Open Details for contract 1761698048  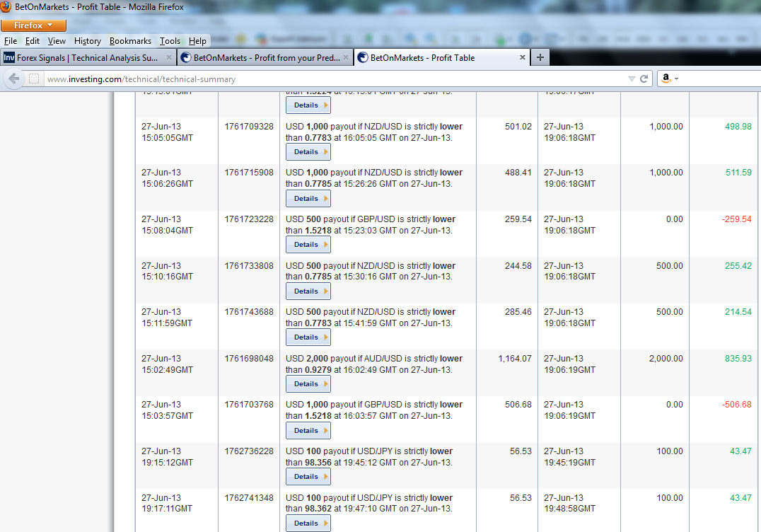click(x=308, y=384)
